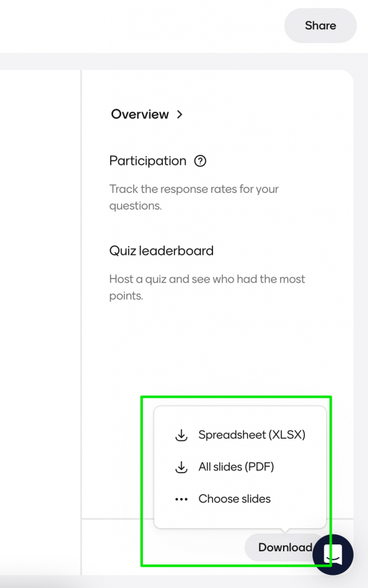The height and width of the screenshot is (588, 368).
Task: Pick the Choose slides menu entry
Action: pos(234,499)
